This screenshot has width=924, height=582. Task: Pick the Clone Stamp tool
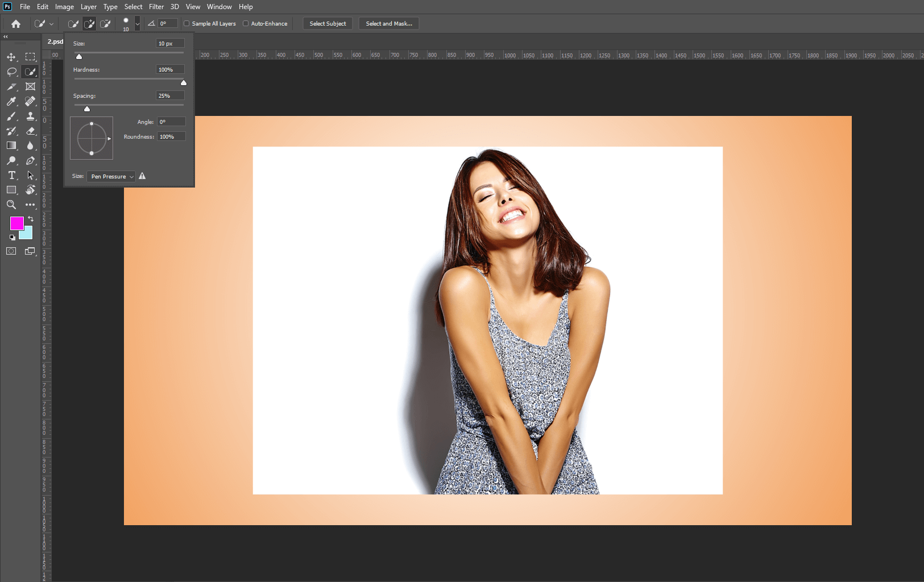click(31, 116)
